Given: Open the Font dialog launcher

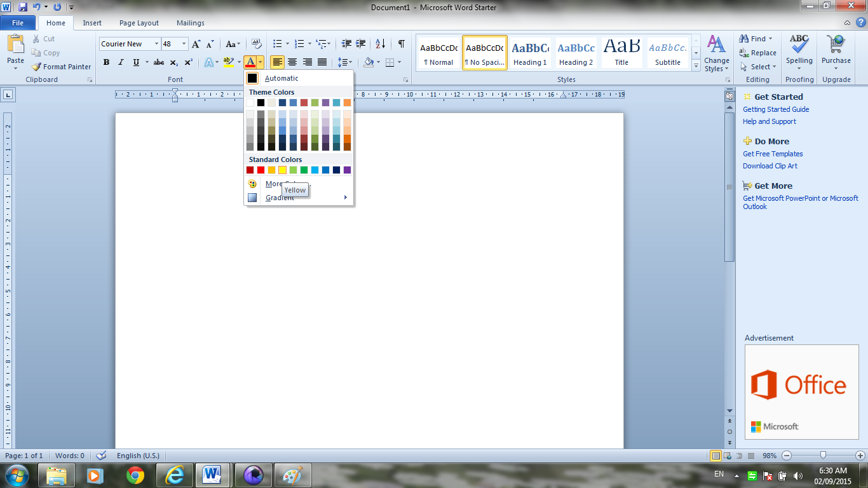Looking at the screenshot, I should [405, 80].
